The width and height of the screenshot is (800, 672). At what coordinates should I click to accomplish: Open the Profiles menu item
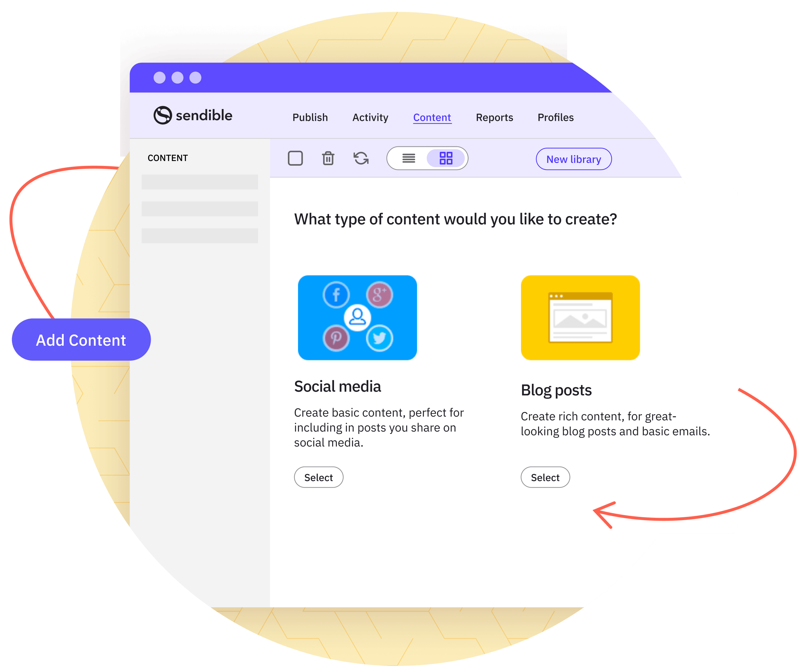(556, 117)
